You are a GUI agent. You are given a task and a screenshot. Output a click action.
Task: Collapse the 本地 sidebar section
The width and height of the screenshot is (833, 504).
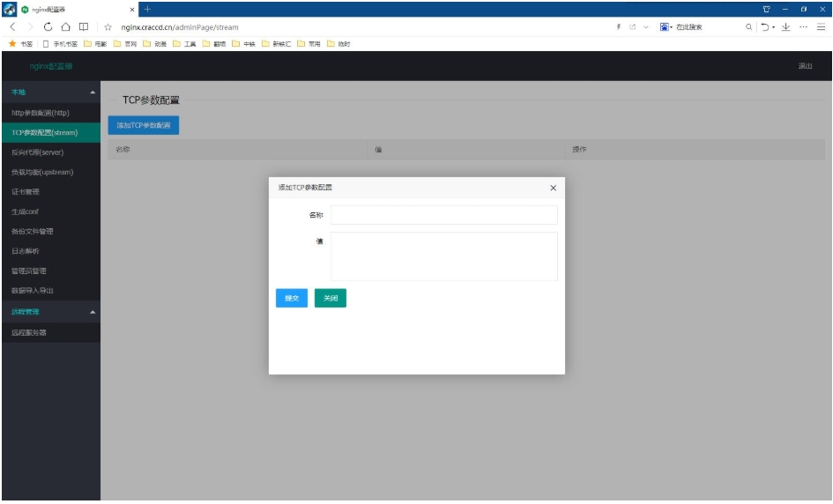point(93,93)
